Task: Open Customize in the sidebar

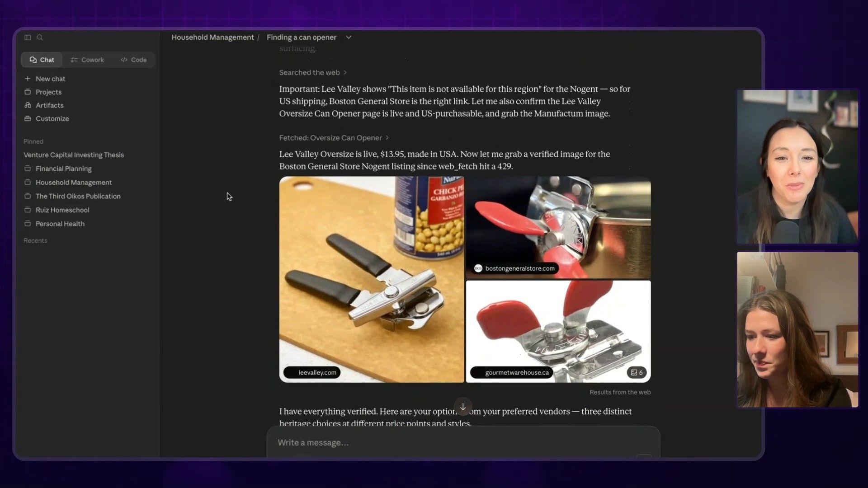Action: [x=52, y=118]
